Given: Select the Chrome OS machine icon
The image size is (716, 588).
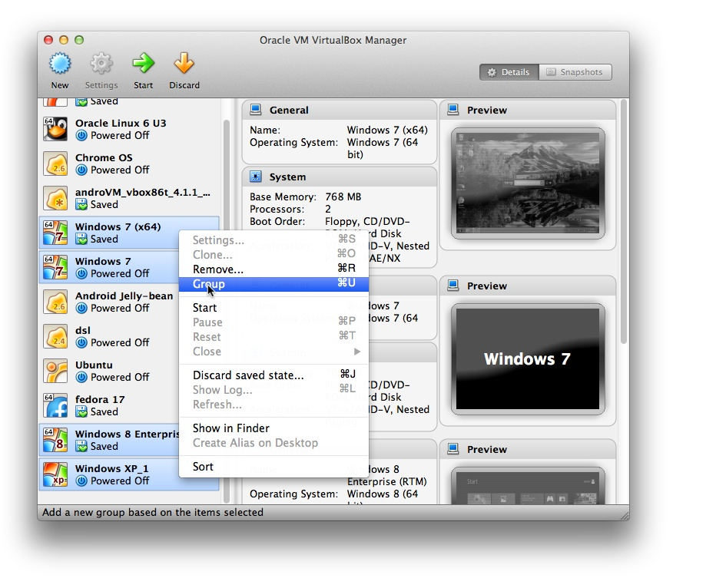Looking at the screenshot, I should (55, 164).
